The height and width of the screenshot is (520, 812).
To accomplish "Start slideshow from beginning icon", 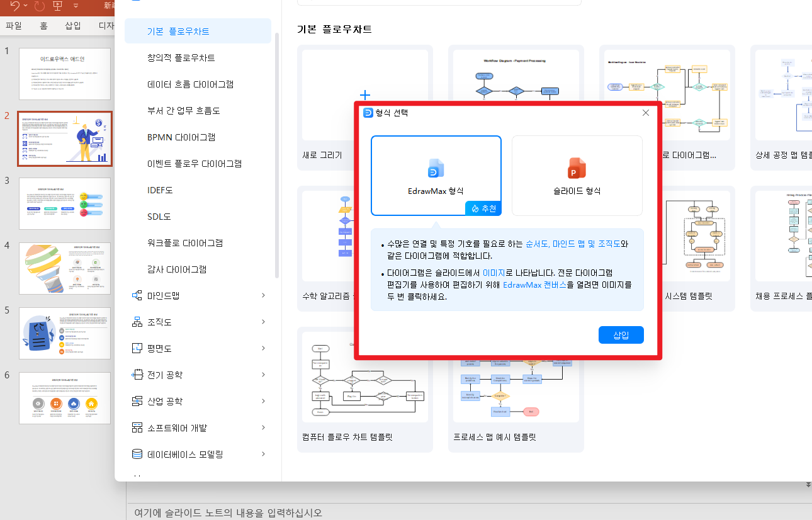I will point(58,6).
